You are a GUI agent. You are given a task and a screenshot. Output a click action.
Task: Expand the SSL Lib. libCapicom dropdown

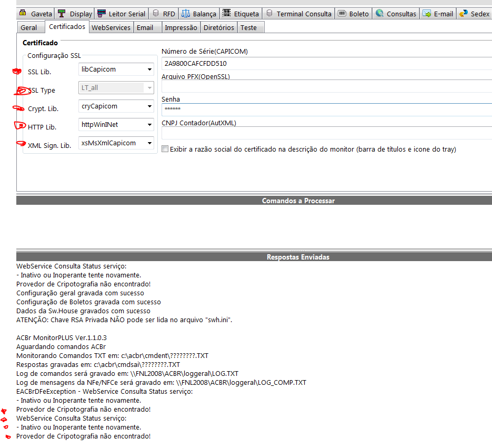[149, 69]
